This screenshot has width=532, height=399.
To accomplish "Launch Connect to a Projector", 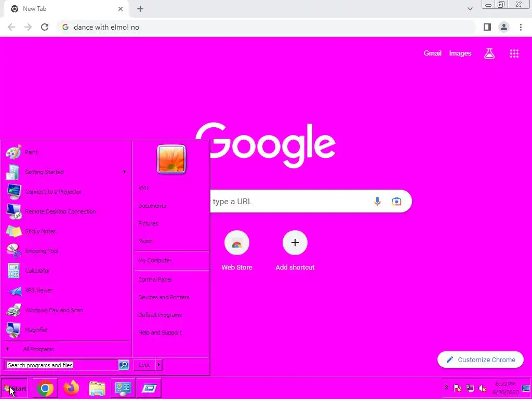I will click(54, 192).
